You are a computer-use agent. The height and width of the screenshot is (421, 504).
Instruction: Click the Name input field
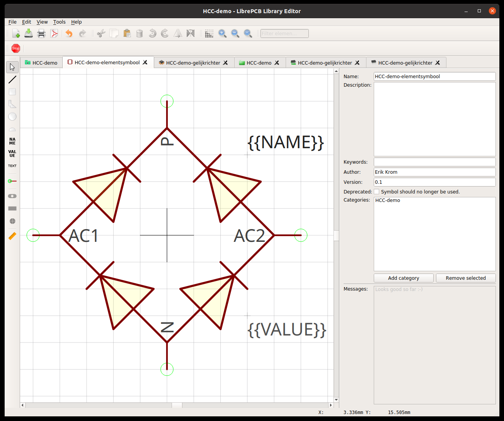pyautogui.click(x=435, y=77)
